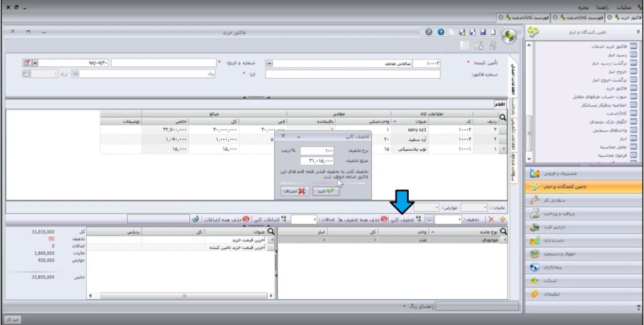
Task: Open the پیمانکاری globe icon
Action: click(535, 268)
